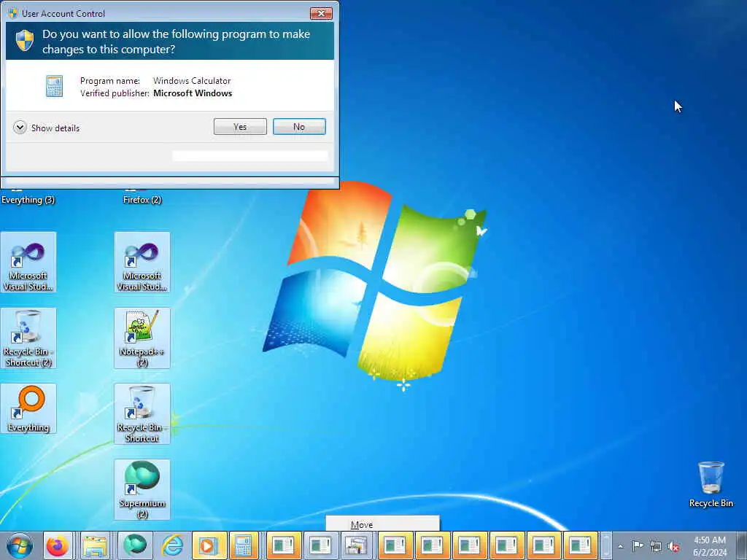The height and width of the screenshot is (560, 747).
Task: Open Action Center flag icon
Action: point(638,546)
